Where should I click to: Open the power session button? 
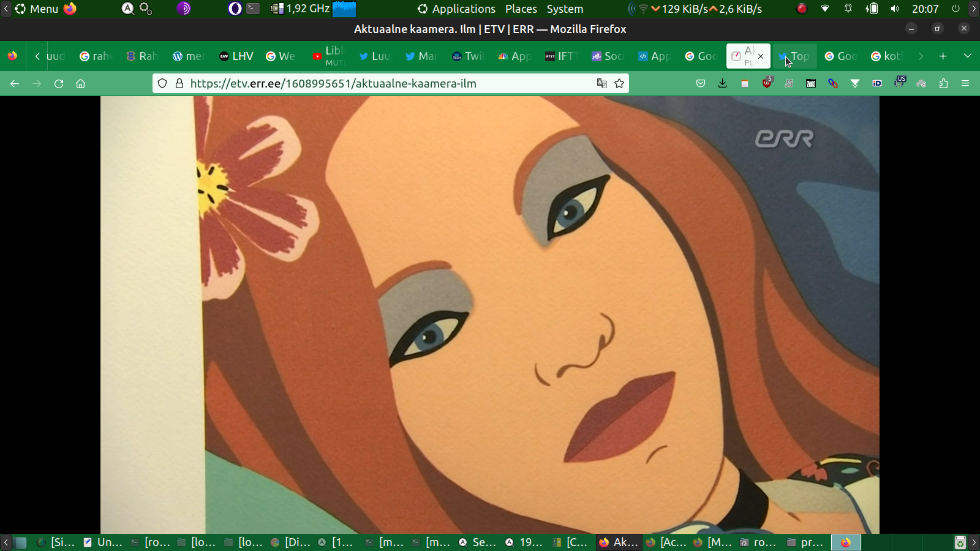pyautogui.click(x=956, y=9)
